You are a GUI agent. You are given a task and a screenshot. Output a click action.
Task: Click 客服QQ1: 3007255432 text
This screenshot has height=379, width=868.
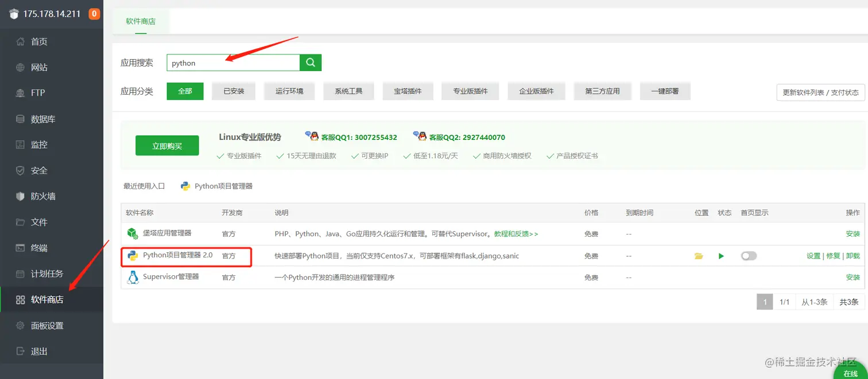[x=359, y=138]
